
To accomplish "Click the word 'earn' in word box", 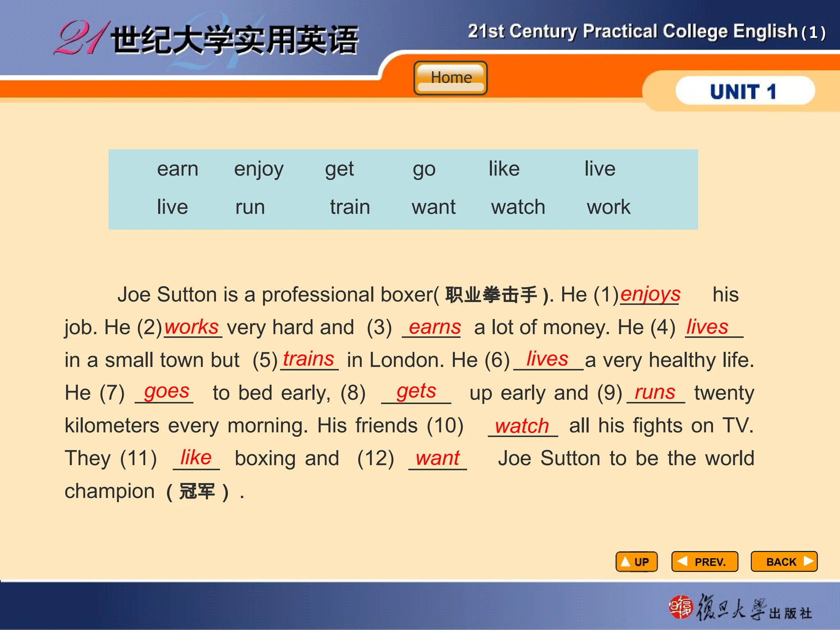I will pyautogui.click(x=178, y=169).
